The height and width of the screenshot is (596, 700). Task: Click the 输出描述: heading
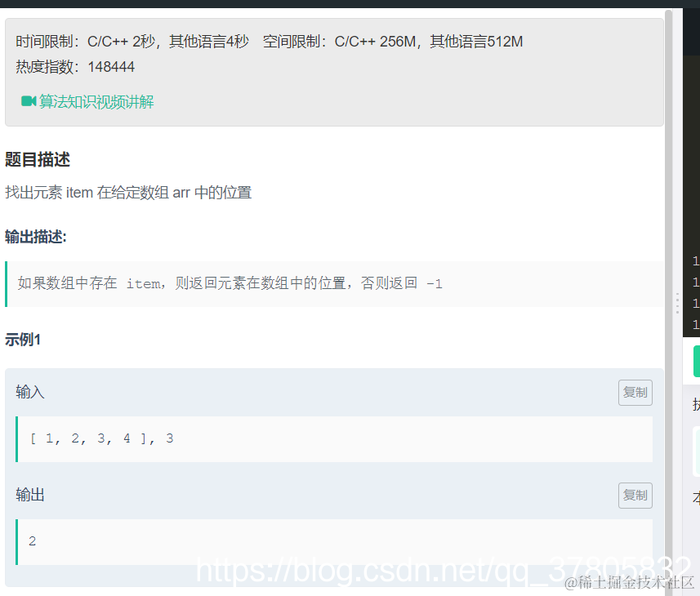pos(36,237)
